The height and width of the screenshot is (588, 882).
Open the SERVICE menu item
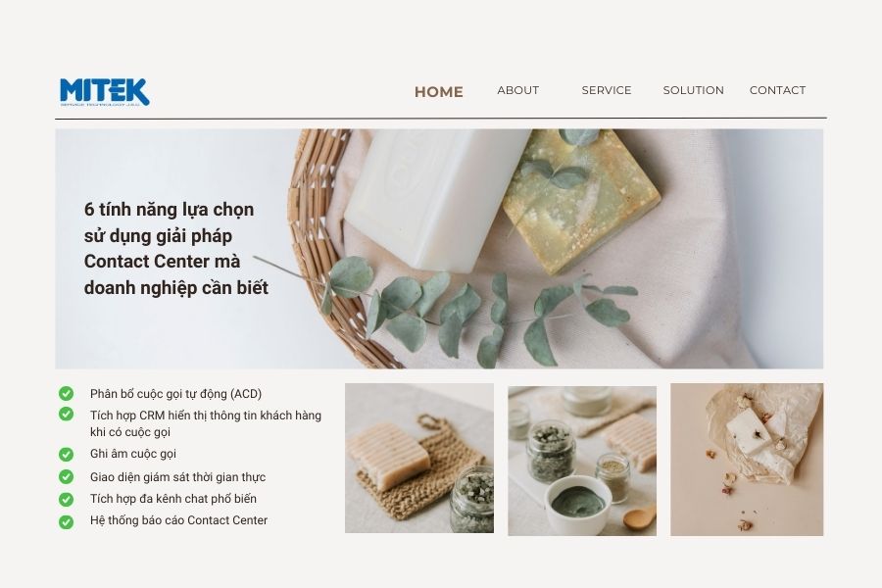pos(607,90)
